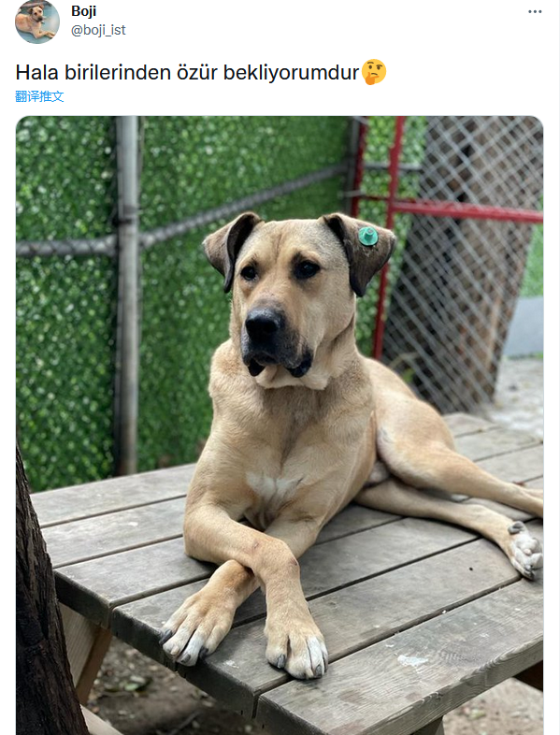Click Boji's profile avatar picture
560x735 pixels.
point(37,22)
